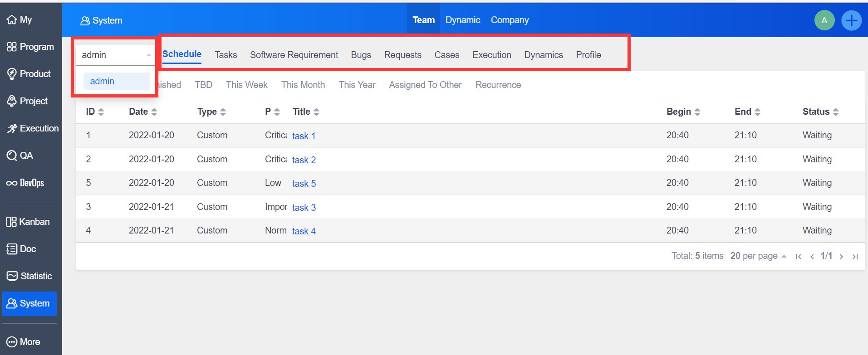Image resolution: width=868 pixels, height=355 pixels.
Task: Click the My home icon in sidebar
Action: pyautogui.click(x=12, y=19)
